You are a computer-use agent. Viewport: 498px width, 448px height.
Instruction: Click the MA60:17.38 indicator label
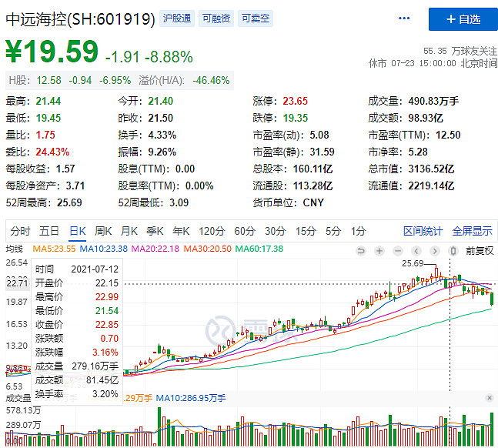pos(259,249)
